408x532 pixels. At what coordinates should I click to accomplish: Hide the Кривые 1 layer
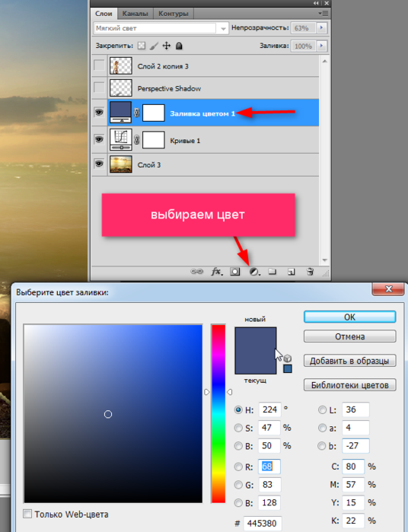click(x=99, y=140)
